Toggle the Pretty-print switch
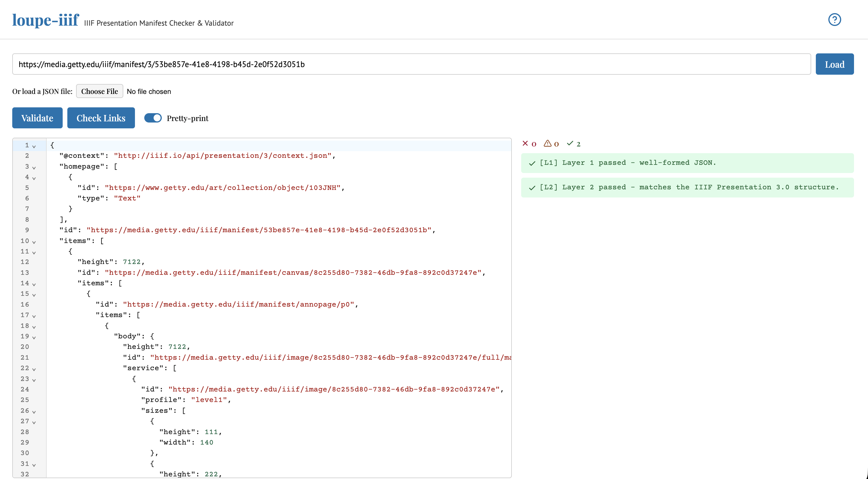 (153, 118)
